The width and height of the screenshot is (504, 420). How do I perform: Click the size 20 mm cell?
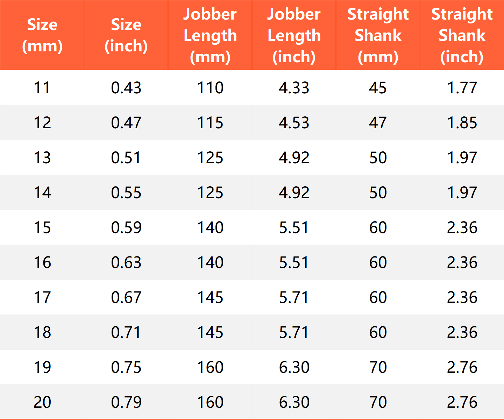[42, 402]
